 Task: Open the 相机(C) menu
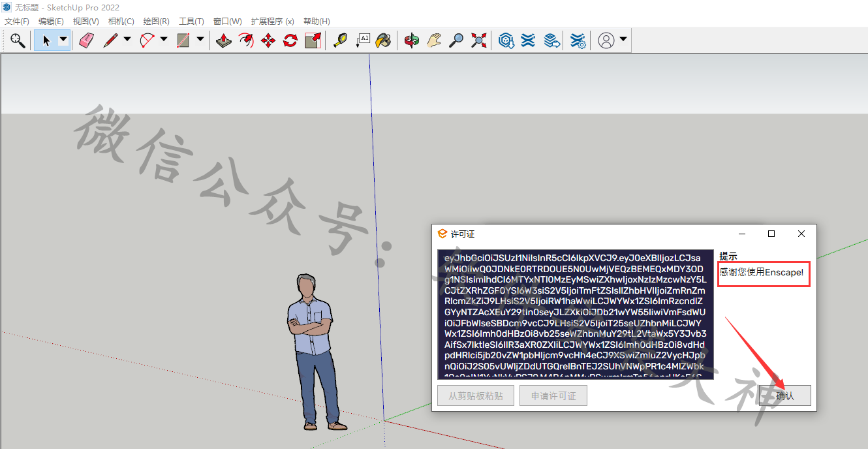pos(121,22)
